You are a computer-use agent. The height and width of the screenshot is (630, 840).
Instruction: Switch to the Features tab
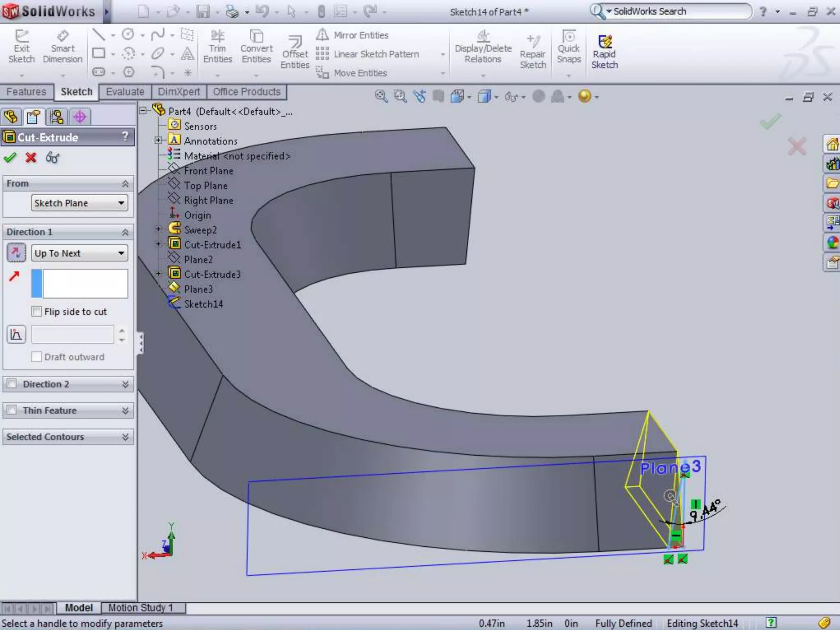26,92
